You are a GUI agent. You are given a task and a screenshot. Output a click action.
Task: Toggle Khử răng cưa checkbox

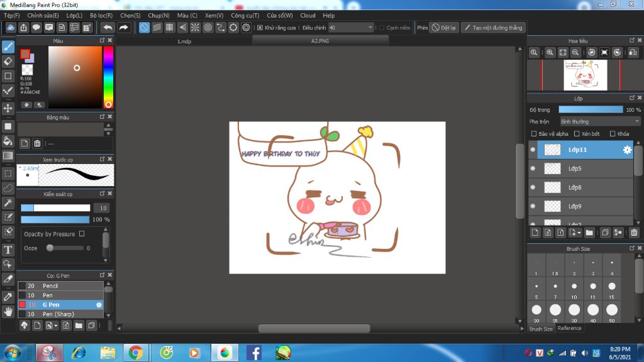tap(260, 28)
